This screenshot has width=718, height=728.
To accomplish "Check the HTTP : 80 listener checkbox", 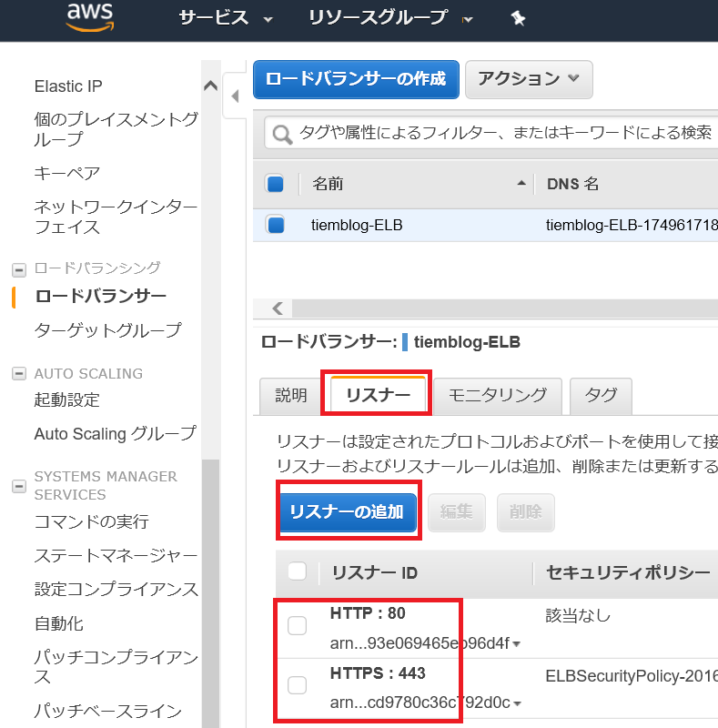I will tap(297, 625).
